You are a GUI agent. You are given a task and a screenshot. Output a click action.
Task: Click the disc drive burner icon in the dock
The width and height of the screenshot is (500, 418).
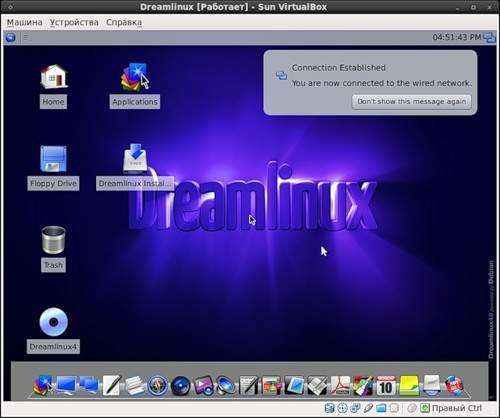[x=432, y=386]
